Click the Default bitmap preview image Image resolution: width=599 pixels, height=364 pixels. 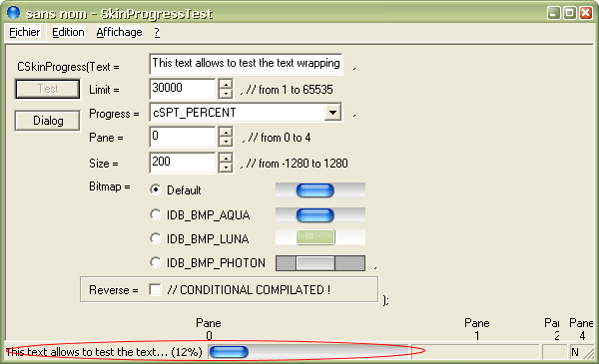click(320, 190)
